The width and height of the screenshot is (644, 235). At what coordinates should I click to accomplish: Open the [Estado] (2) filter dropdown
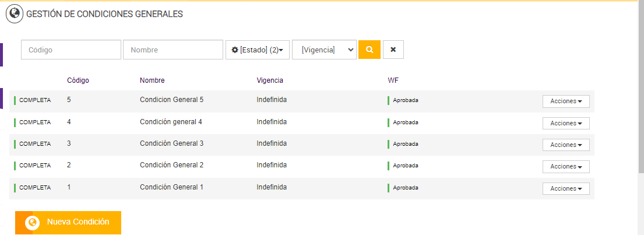pos(258,50)
